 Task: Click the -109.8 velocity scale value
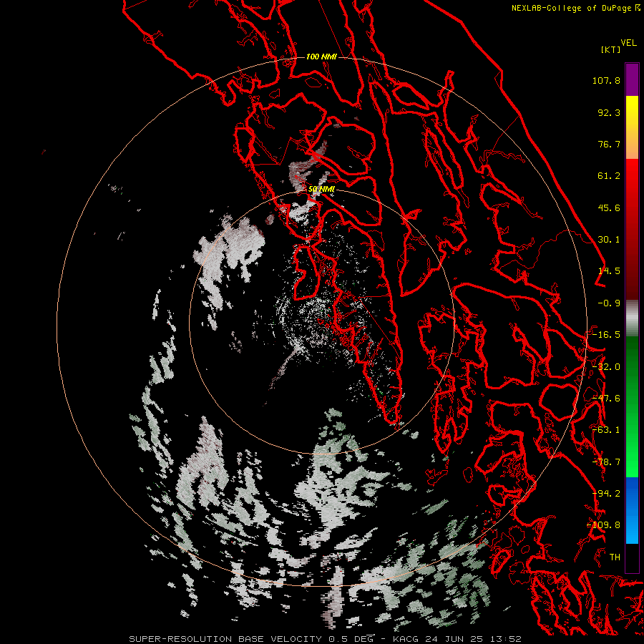coord(603,525)
